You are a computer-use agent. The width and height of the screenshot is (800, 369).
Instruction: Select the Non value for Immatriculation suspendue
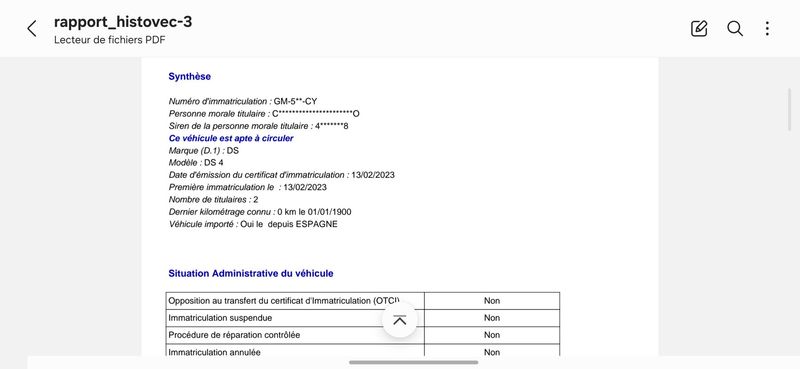(x=492, y=318)
